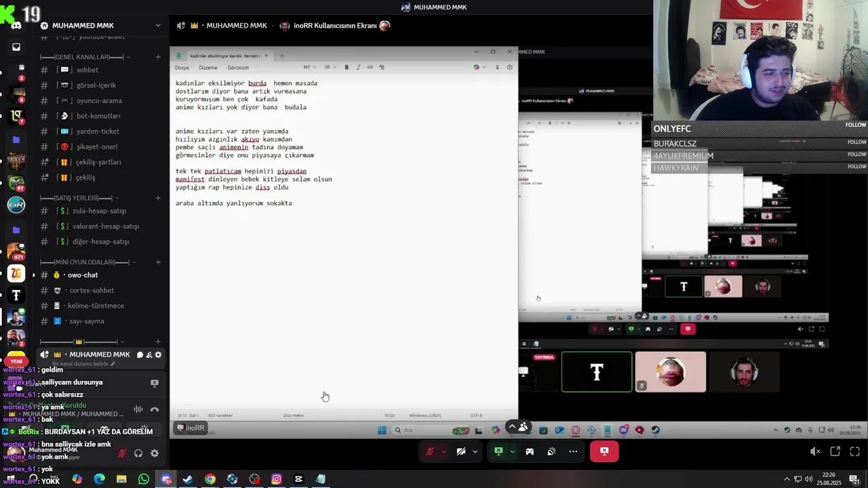Collapse the MİNİ OYUN ODALARI category

click(x=88, y=262)
